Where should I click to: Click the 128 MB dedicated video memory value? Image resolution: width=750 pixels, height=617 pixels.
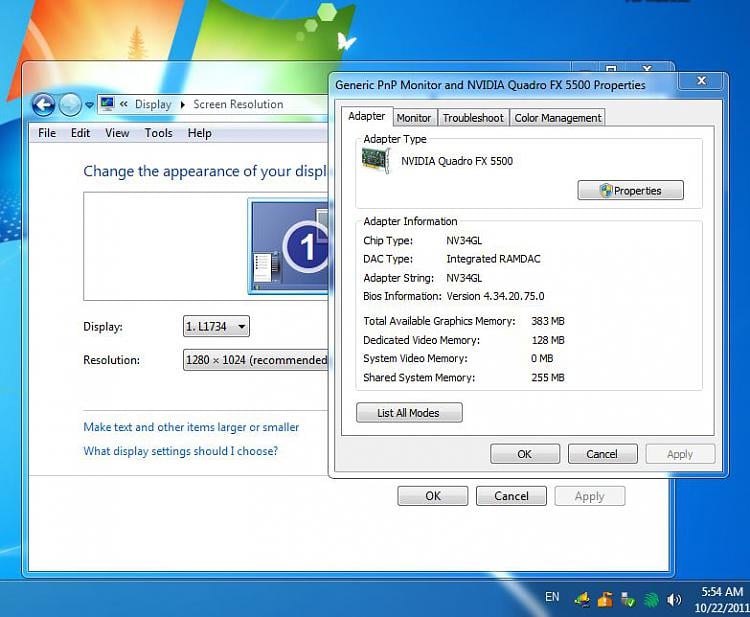point(548,340)
